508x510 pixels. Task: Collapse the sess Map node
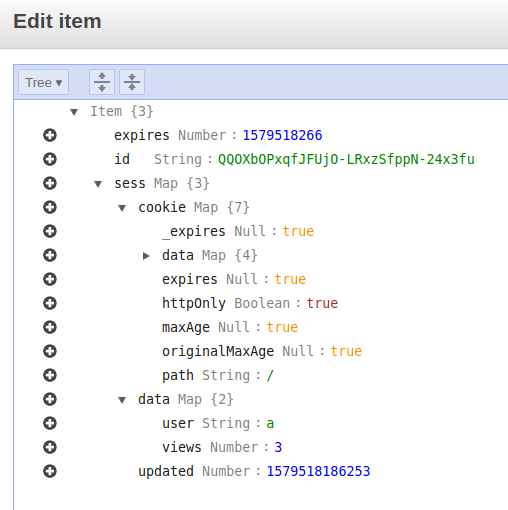tap(98, 184)
